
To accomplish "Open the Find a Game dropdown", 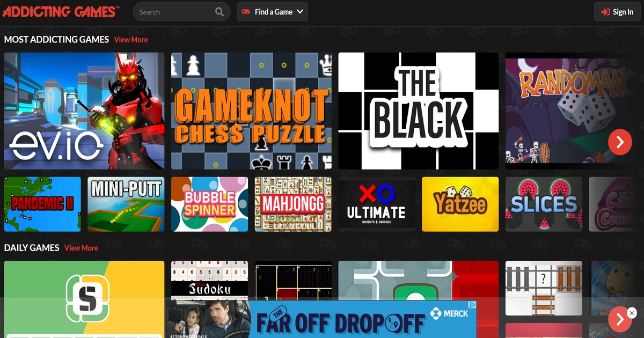I will [273, 12].
